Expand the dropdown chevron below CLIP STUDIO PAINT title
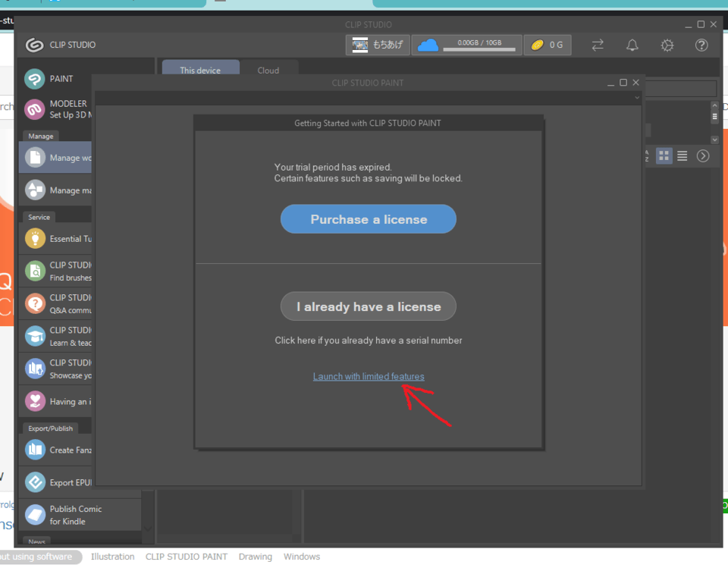The image size is (728, 568). [637, 98]
